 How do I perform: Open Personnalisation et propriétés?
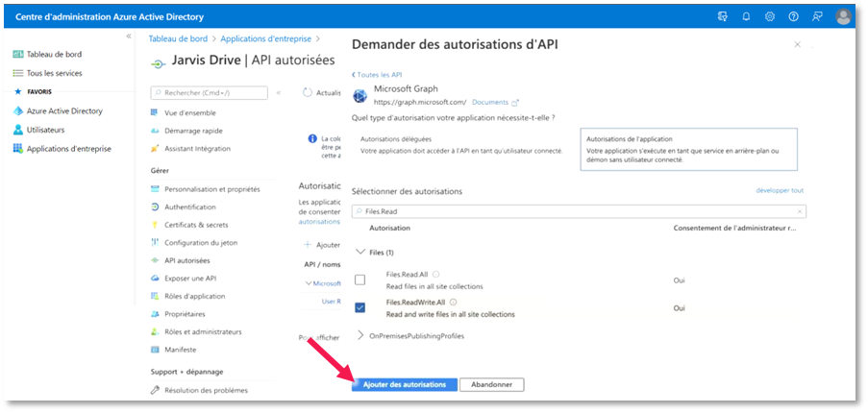tap(212, 189)
